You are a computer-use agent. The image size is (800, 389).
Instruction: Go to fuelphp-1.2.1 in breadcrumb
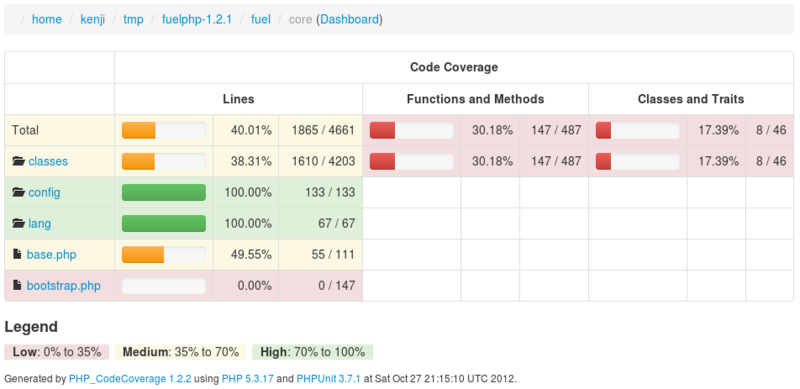[x=197, y=19]
